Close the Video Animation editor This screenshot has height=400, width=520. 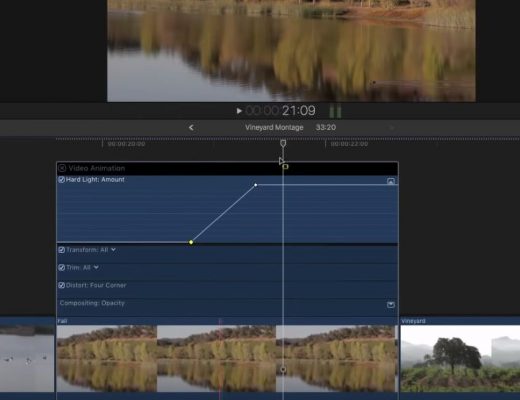click(x=62, y=168)
